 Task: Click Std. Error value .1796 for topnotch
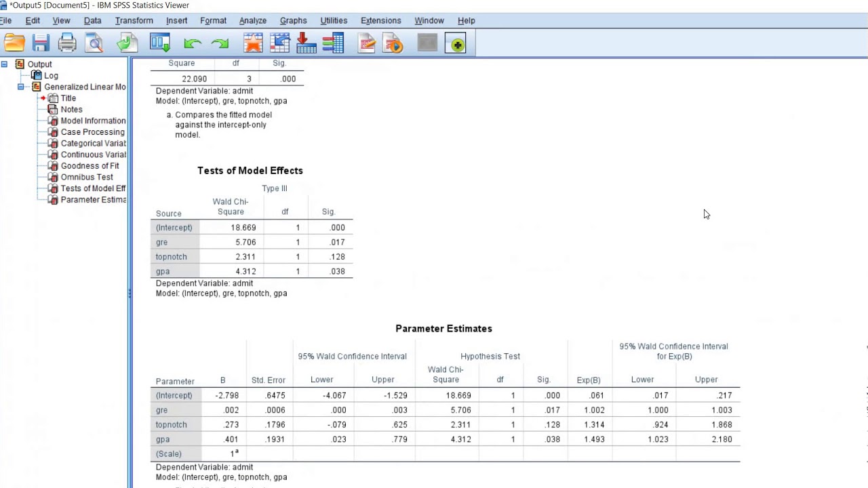[274, 424]
